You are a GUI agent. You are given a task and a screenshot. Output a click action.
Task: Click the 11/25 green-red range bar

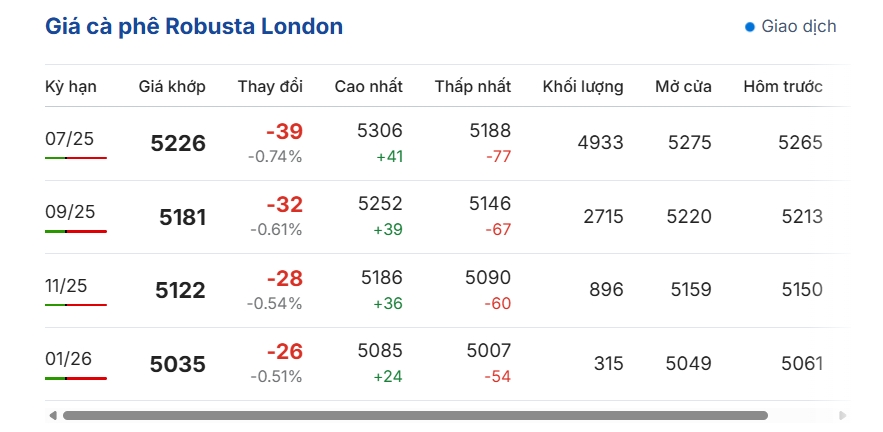(x=76, y=305)
